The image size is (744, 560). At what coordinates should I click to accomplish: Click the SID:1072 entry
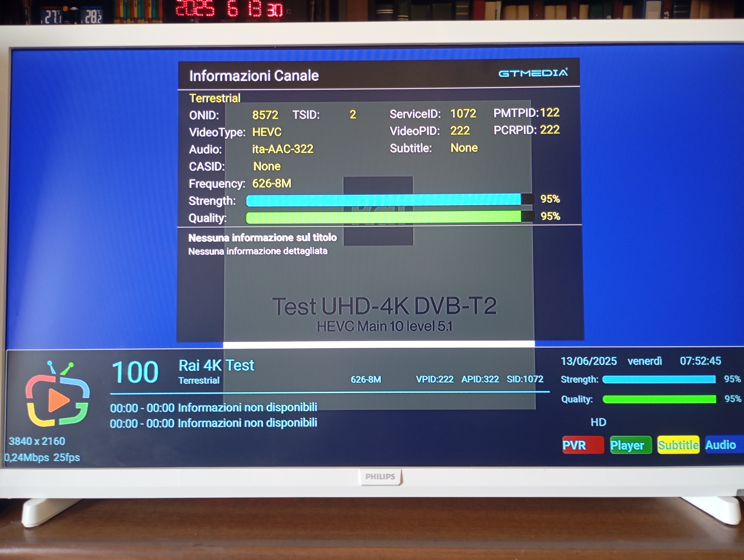pos(525,379)
